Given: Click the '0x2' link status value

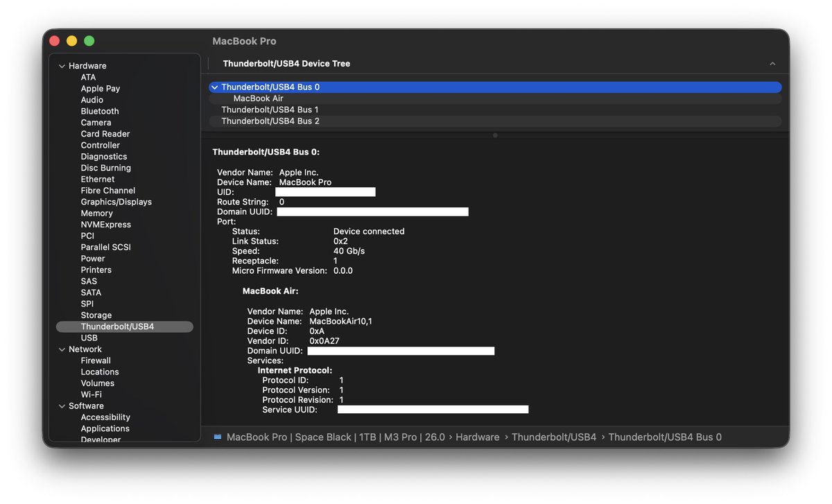Looking at the screenshot, I should click(340, 241).
